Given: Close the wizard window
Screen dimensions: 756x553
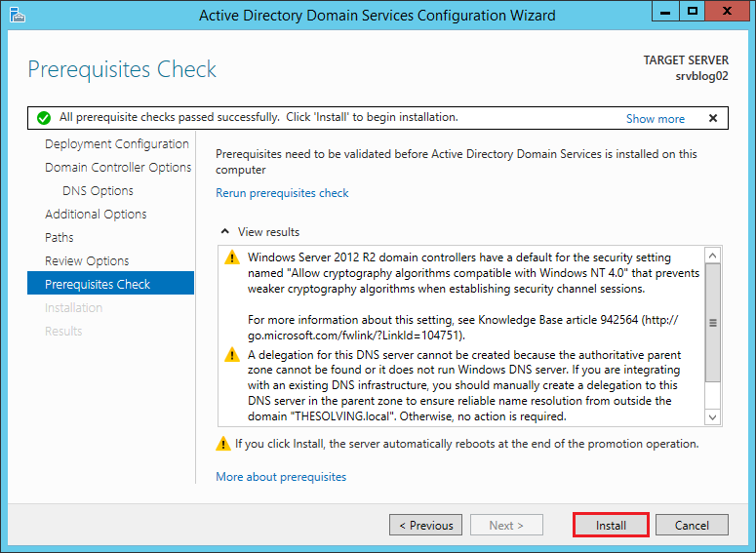Looking at the screenshot, I should click(x=727, y=11).
